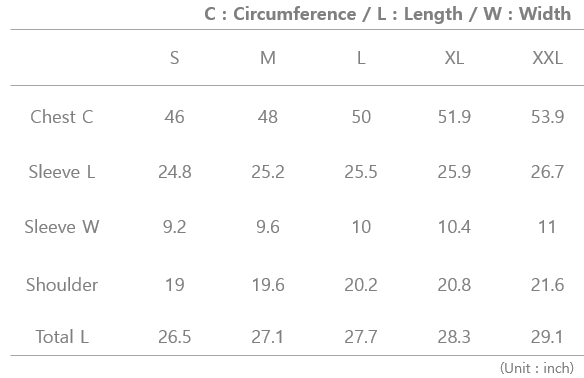The width and height of the screenshot is (584, 378).
Task: Click the S size column header
Action: [x=174, y=58]
